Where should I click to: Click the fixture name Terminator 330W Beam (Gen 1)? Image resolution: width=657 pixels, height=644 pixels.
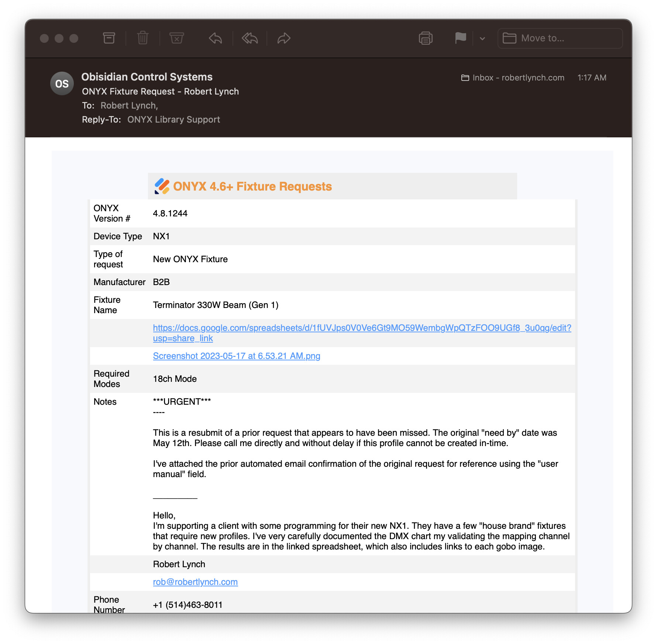pyautogui.click(x=216, y=305)
